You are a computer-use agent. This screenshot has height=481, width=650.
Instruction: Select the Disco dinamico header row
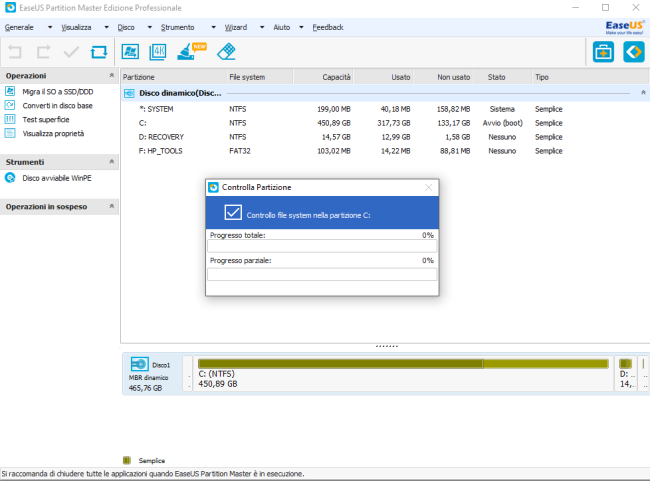pyautogui.click(x=386, y=93)
